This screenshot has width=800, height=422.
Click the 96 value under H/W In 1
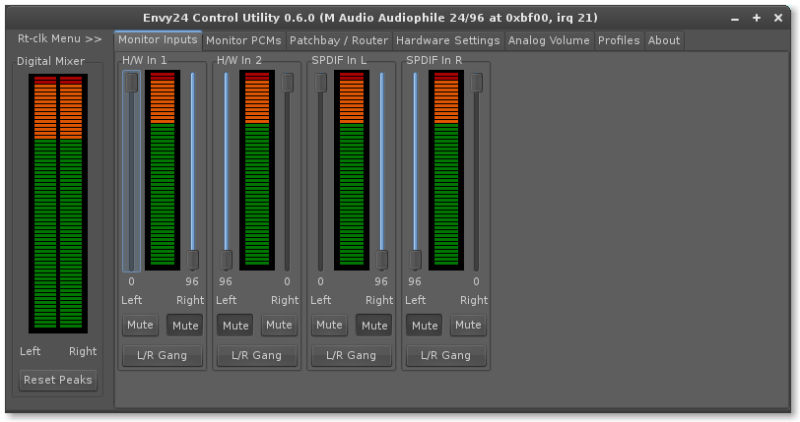pos(192,281)
